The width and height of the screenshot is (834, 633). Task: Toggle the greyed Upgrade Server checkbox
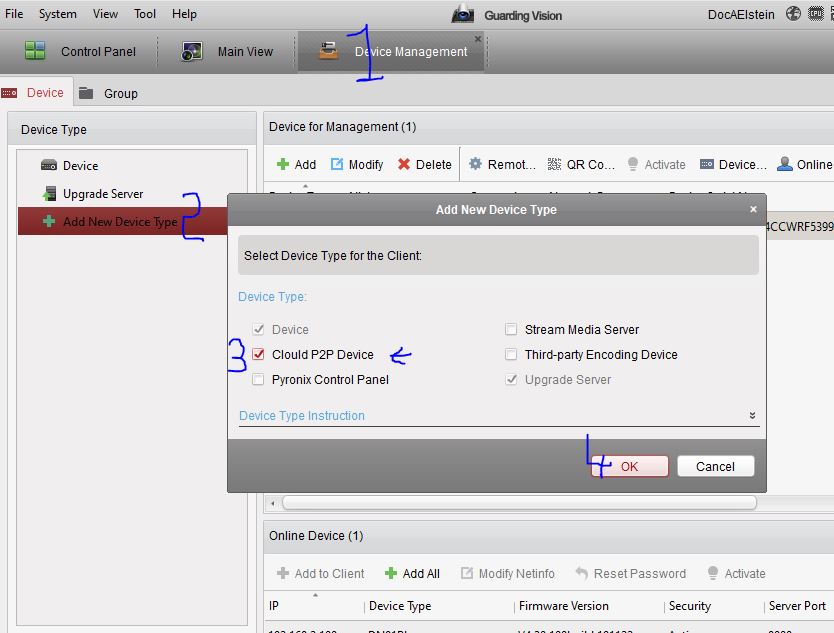(511, 379)
